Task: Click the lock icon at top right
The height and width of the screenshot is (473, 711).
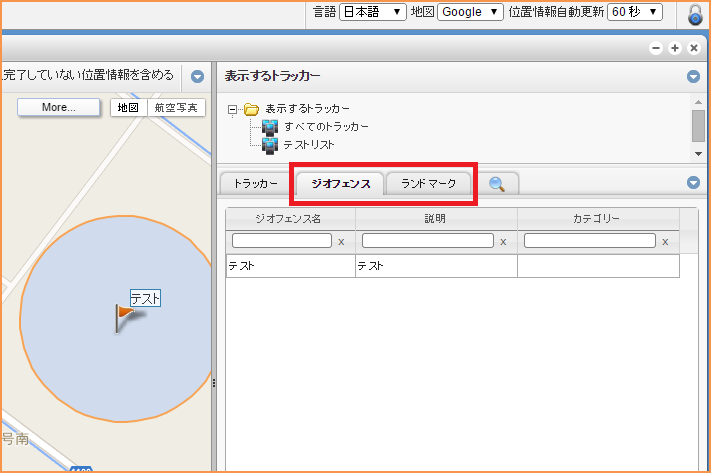Action: [x=696, y=14]
